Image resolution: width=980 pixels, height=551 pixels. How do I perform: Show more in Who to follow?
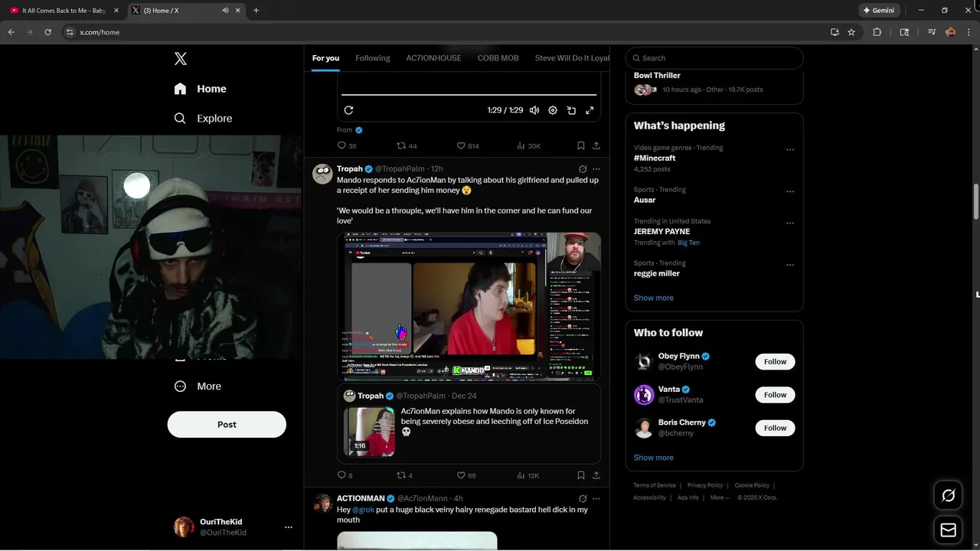(654, 458)
